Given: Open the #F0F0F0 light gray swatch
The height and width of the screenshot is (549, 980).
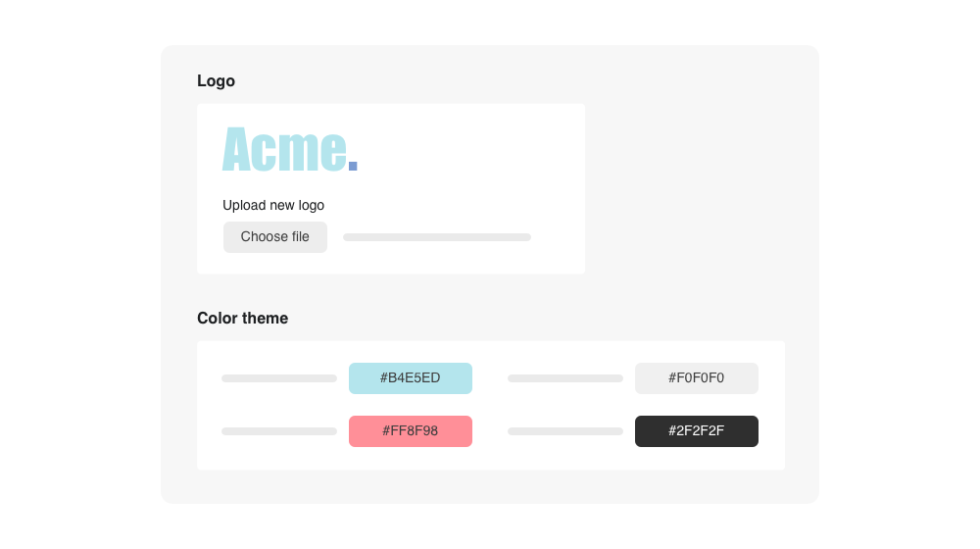Looking at the screenshot, I should (x=696, y=378).
